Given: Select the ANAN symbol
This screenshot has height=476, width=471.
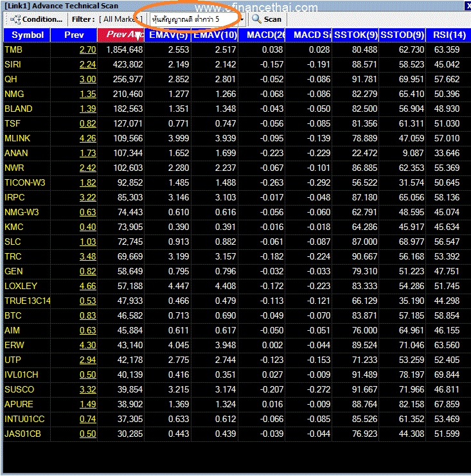Looking at the screenshot, I should (x=16, y=153).
